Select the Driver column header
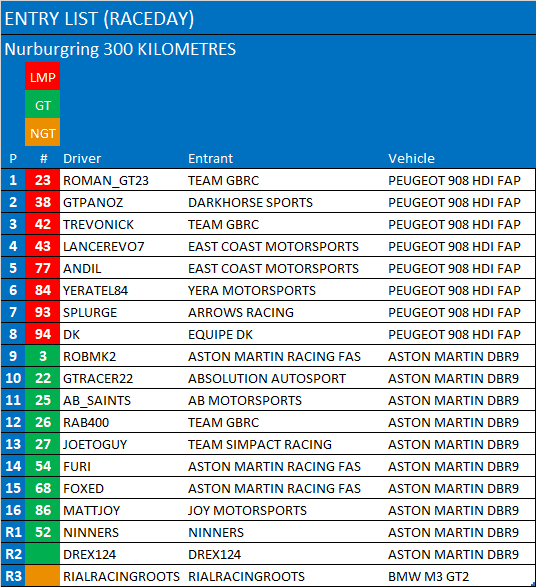Screen dimensions: 536x587 [82, 158]
